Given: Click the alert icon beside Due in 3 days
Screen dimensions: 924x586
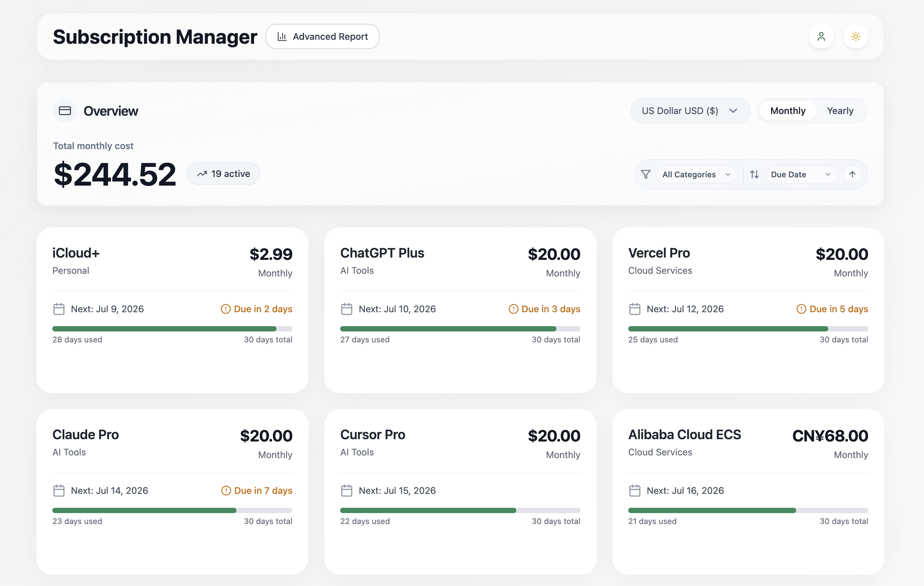Looking at the screenshot, I should (x=513, y=309).
